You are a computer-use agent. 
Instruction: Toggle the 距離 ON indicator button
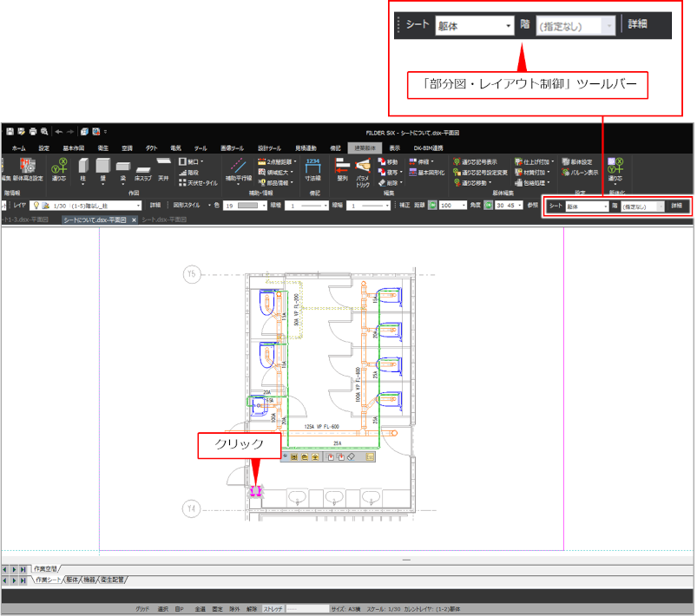431,206
